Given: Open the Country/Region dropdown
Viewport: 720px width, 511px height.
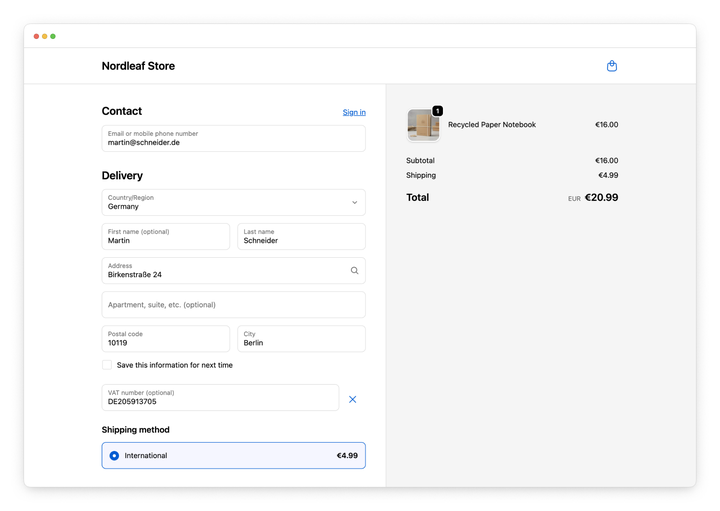Looking at the screenshot, I should coord(234,202).
